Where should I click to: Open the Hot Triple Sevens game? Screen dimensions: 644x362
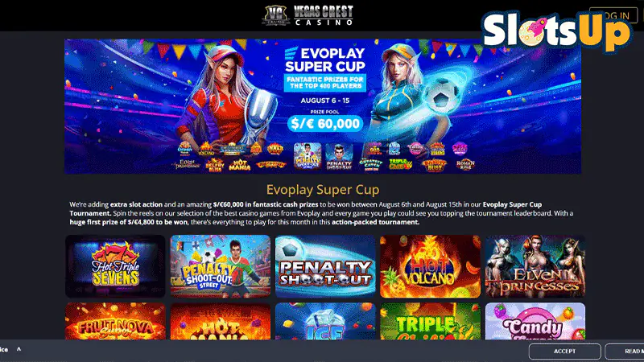tap(115, 266)
